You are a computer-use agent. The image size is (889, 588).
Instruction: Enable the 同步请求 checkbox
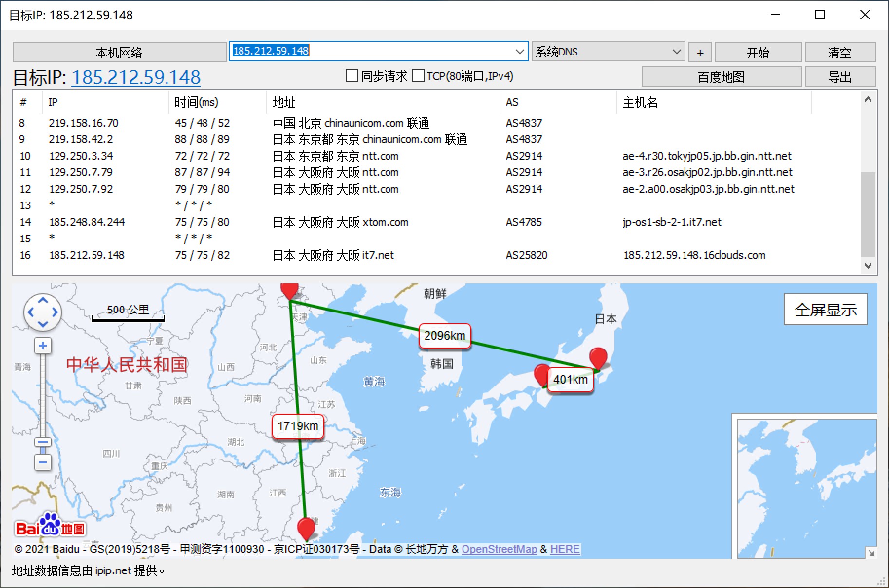tap(352, 75)
